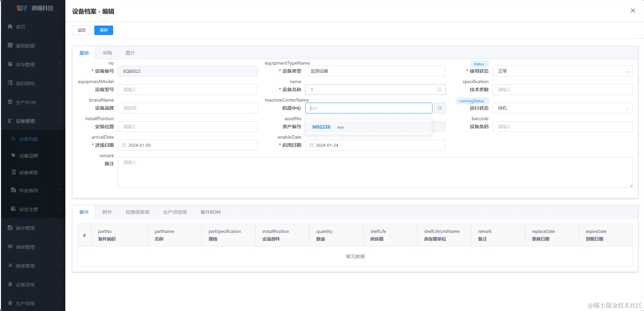This screenshot has height=311, width=644.
Task: Click the 安装位置 input field
Action: pyautogui.click(x=188, y=127)
